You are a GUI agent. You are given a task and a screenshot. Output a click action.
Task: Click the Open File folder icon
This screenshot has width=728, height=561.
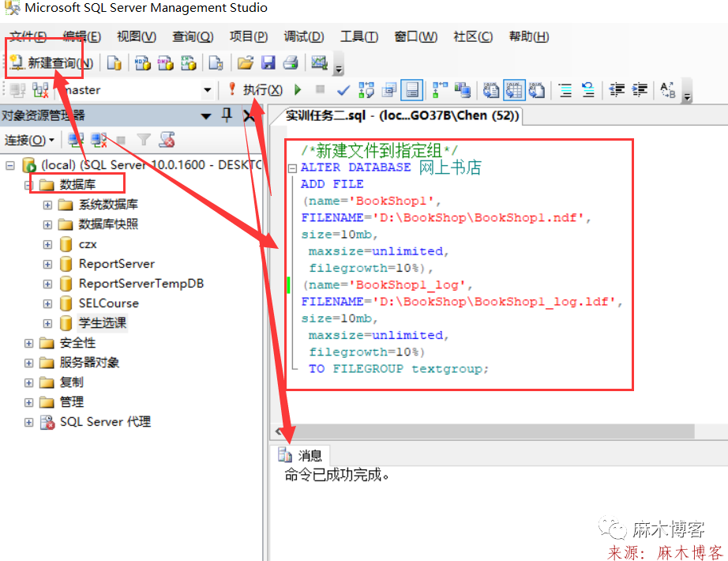pos(245,62)
